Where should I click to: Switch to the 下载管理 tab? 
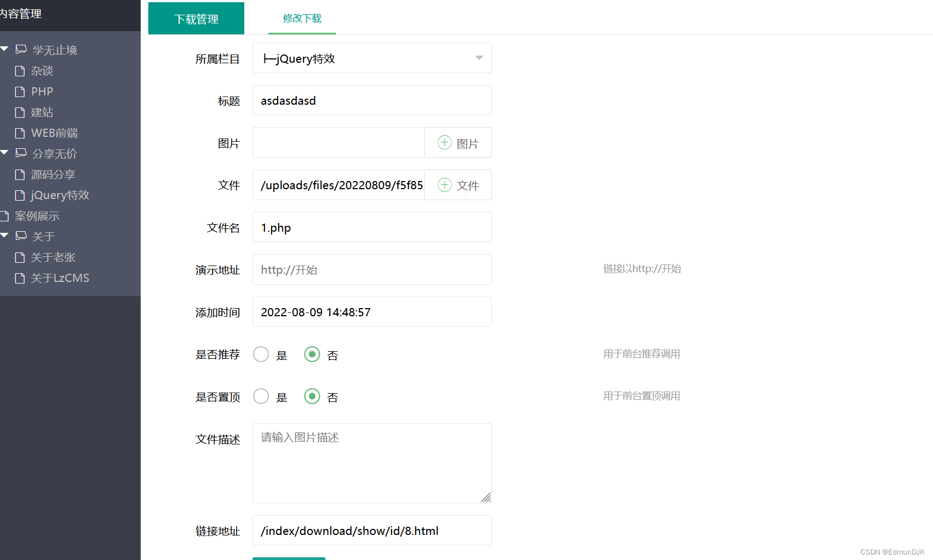[196, 18]
